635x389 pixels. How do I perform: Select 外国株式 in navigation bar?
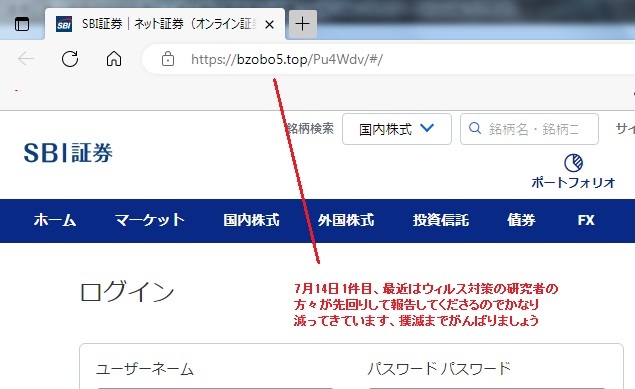click(346, 220)
